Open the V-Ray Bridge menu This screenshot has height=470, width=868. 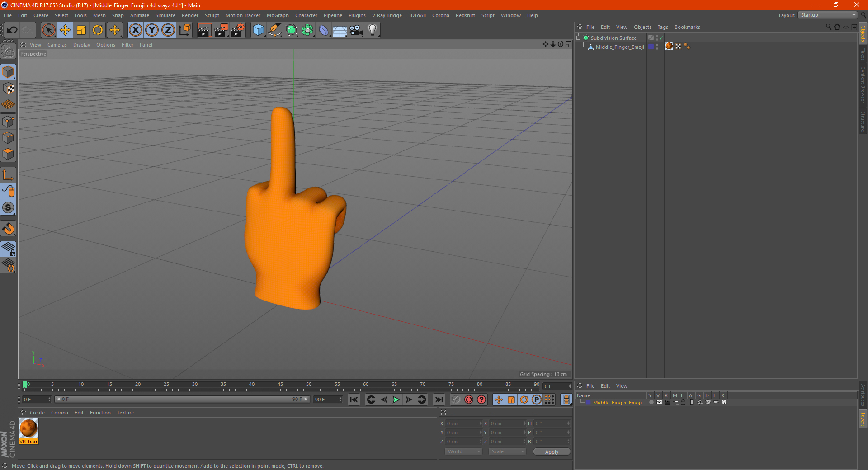pos(387,15)
